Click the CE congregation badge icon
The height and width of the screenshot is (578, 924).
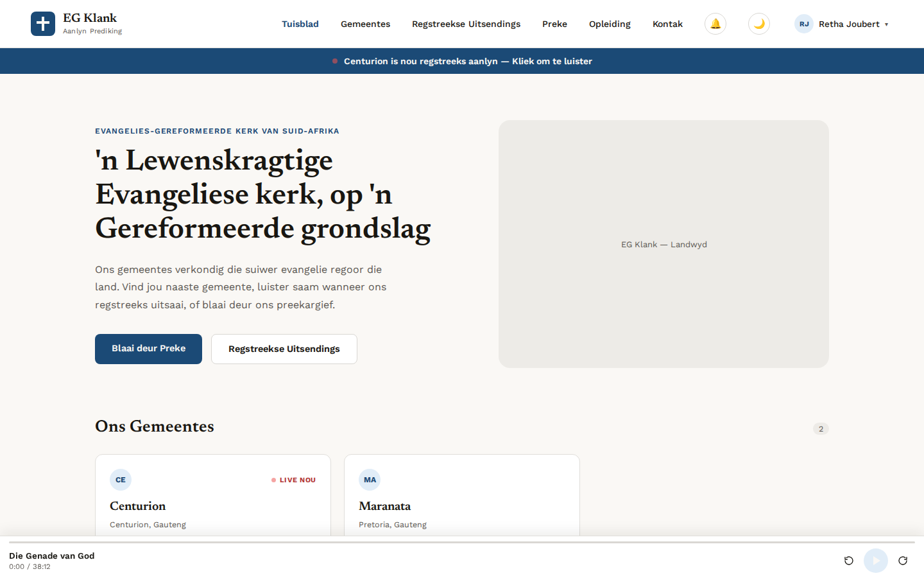pyautogui.click(x=121, y=480)
